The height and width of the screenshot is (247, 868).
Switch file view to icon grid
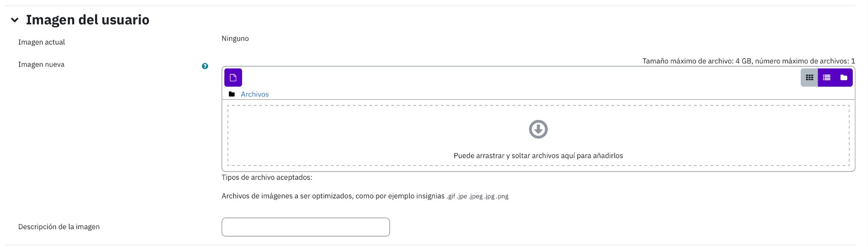click(x=809, y=78)
